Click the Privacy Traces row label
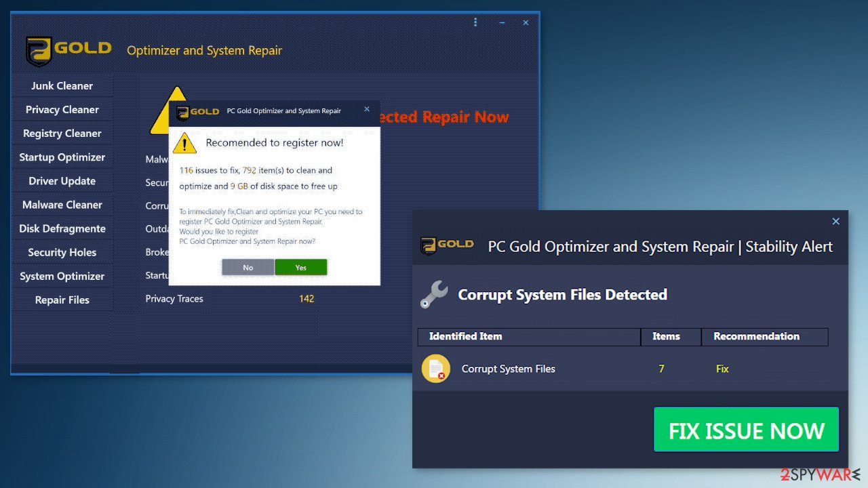The image size is (868, 488). coord(174,298)
